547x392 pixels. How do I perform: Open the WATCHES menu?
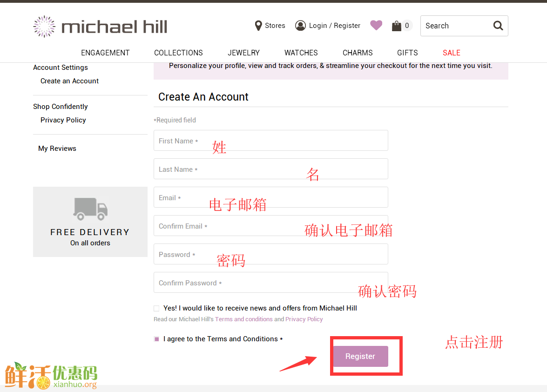[x=301, y=53]
